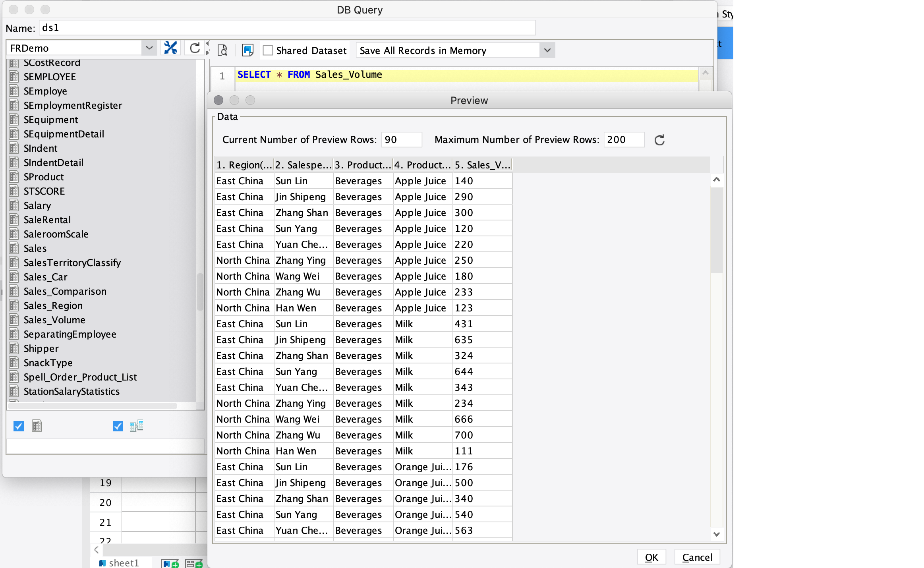The image size is (924, 568).
Task: Click the blue dataset parameter icon in toolbar
Action: 247,50
